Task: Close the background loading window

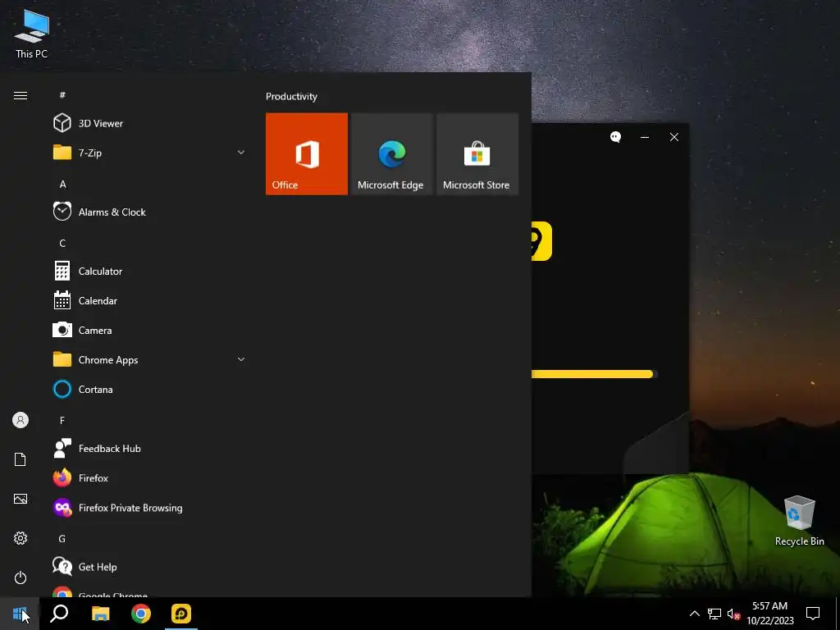Action: tap(674, 137)
